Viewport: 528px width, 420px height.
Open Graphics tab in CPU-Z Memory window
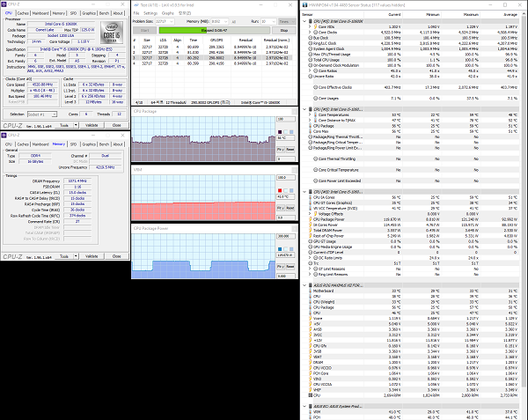pyautogui.click(x=89, y=144)
